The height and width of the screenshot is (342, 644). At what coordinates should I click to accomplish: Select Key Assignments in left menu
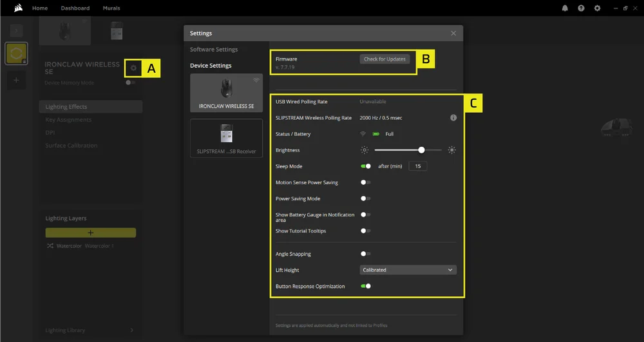click(x=68, y=120)
